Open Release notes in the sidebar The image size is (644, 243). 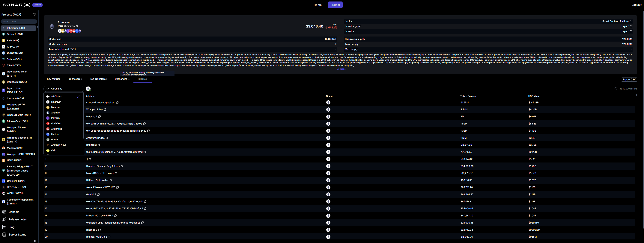17,219
